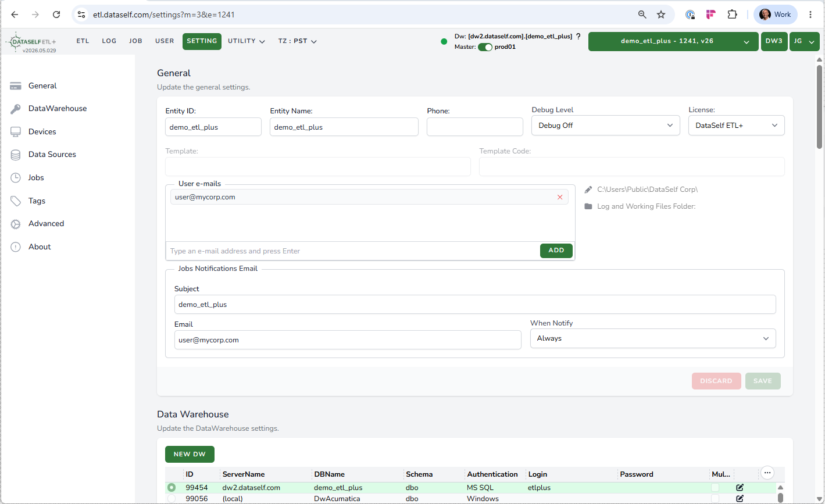Screen dimensions: 825x504
Task: Click the Entity Name input field
Action: (x=344, y=127)
